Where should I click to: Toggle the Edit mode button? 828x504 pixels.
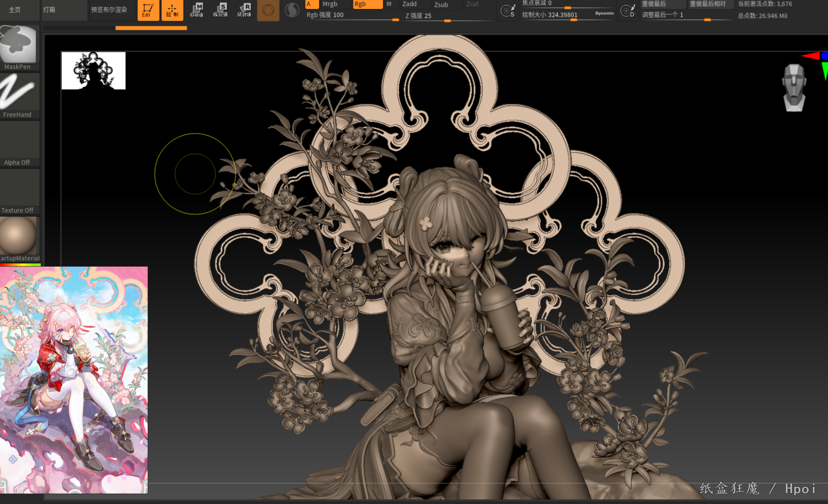pyautogui.click(x=148, y=10)
